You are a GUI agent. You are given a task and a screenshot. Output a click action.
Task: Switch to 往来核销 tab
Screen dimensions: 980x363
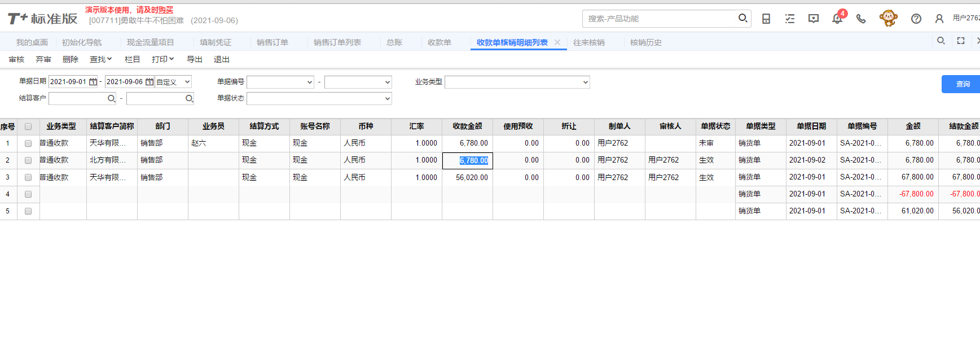coord(589,42)
